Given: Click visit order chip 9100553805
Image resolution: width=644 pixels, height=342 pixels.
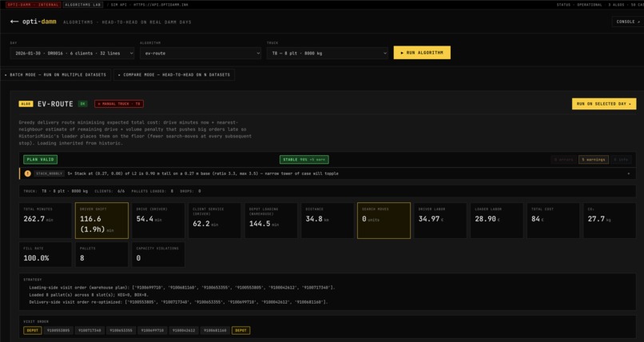Looking at the screenshot, I should click(x=58, y=330).
